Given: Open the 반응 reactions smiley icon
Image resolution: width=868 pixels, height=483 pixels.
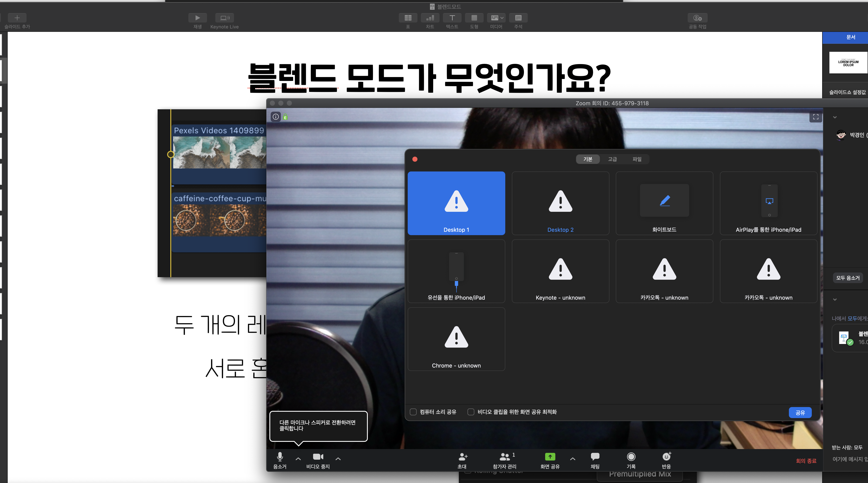Looking at the screenshot, I should [666, 457].
